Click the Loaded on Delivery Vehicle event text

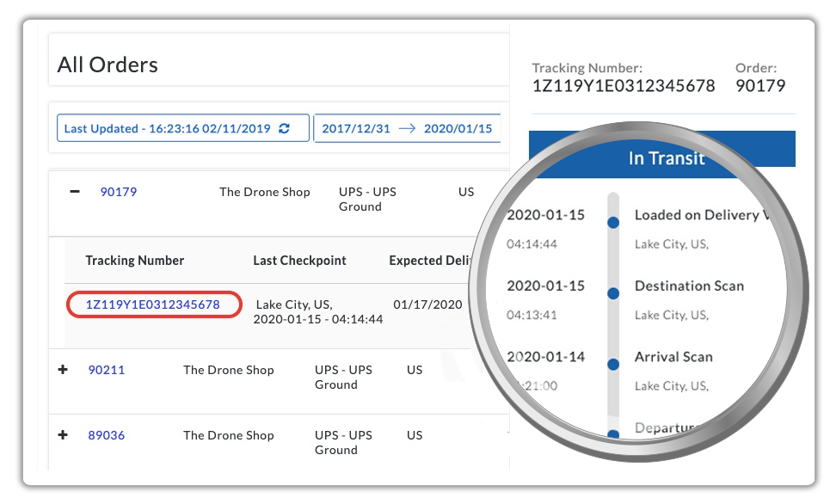click(x=702, y=215)
